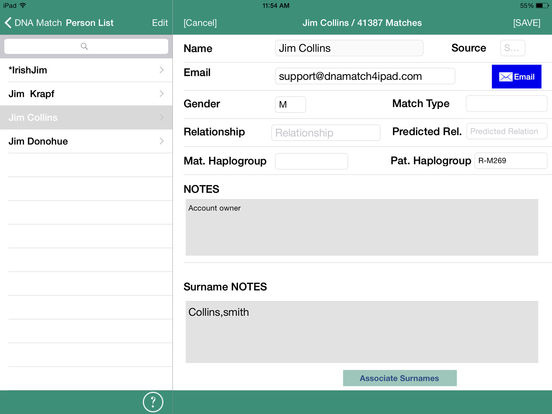Click the Mat. Haplogroup field
The image size is (552, 414).
click(x=312, y=161)
